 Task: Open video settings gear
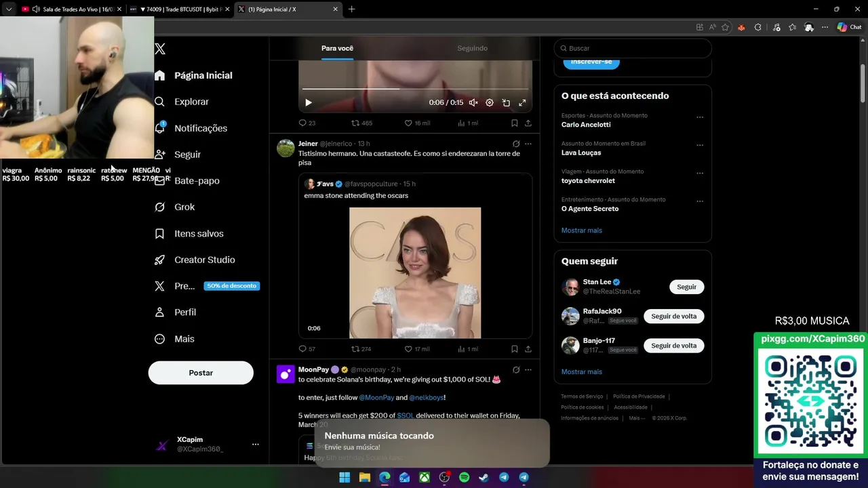pos(490,103)
